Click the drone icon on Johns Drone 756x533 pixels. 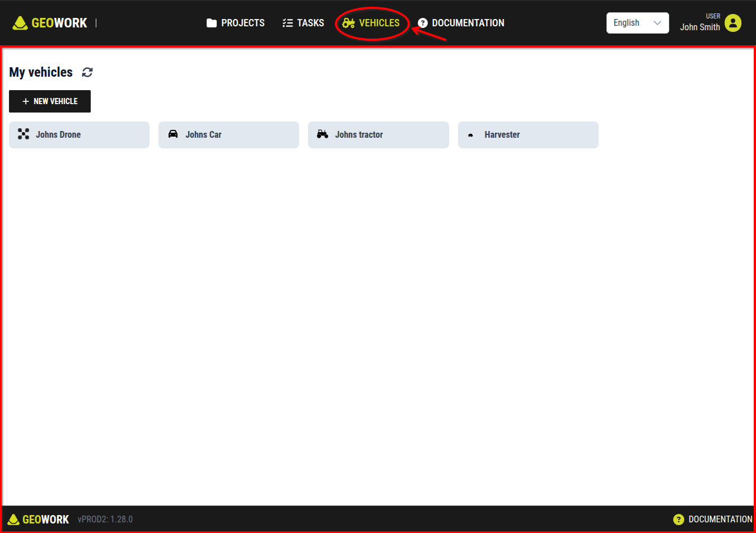(x=24, y=134)
